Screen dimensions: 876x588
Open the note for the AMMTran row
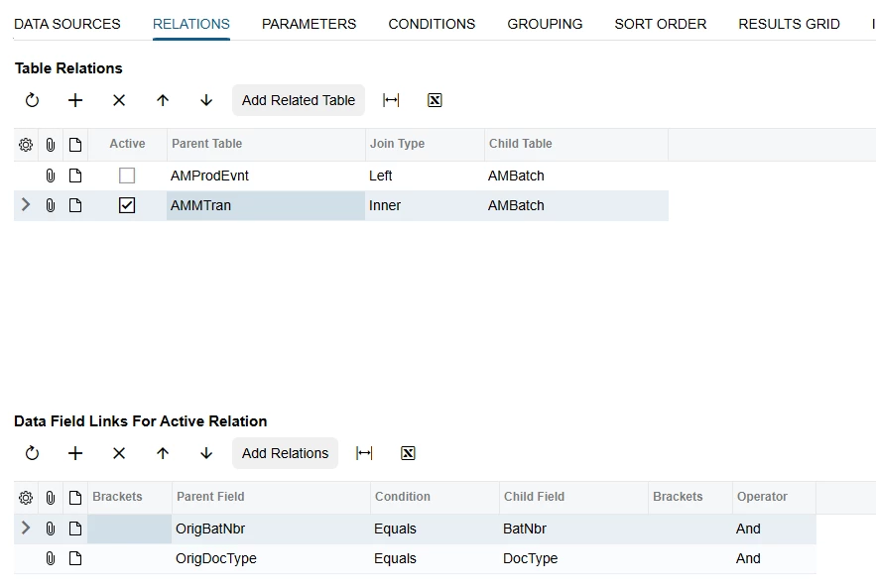[75, 205]
